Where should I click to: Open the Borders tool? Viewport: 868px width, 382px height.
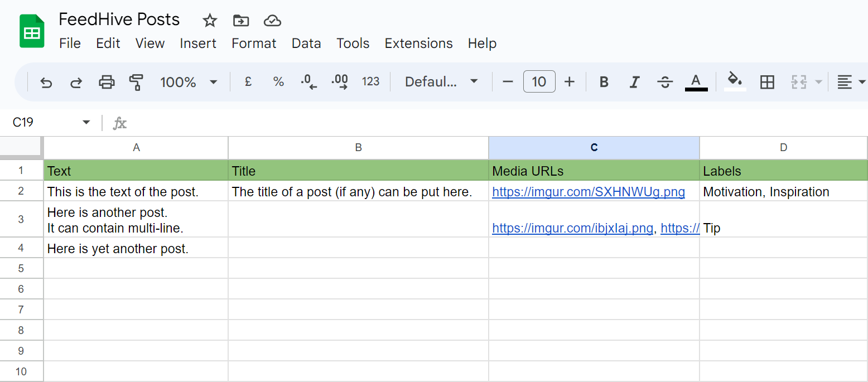click(x=767, y=83)
